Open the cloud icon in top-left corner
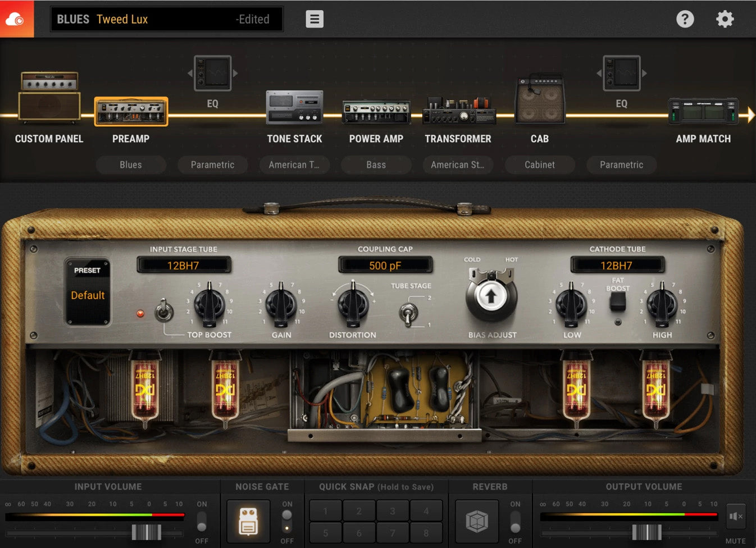Screen dimensions: 756x548 coord(16,19)
